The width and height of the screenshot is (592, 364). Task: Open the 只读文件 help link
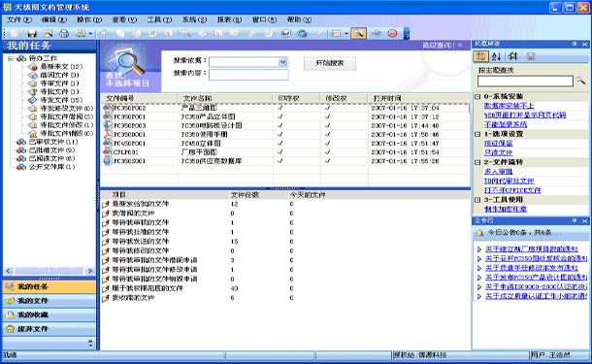[499, 152]
